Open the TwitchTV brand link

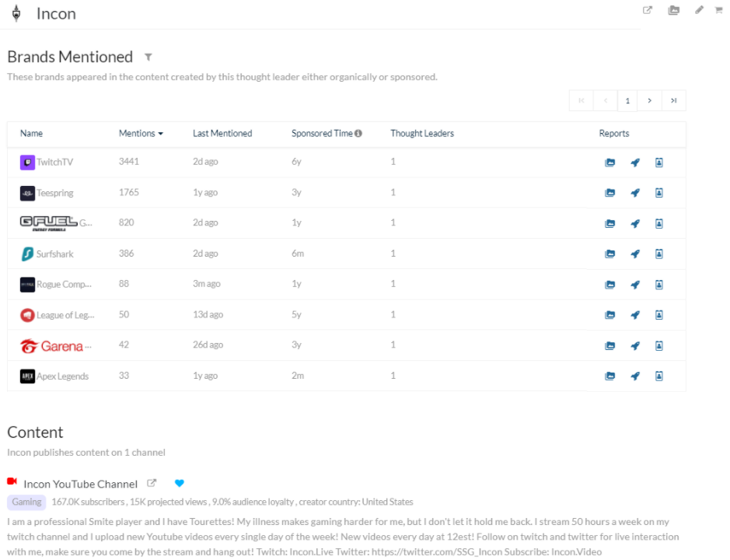point(54,162)
